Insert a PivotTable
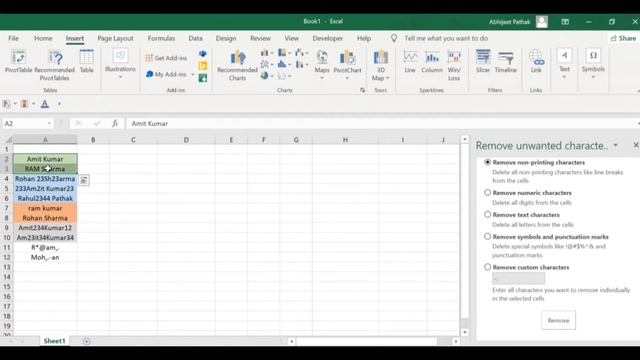 pyautogui.click(x=18, y=62)
